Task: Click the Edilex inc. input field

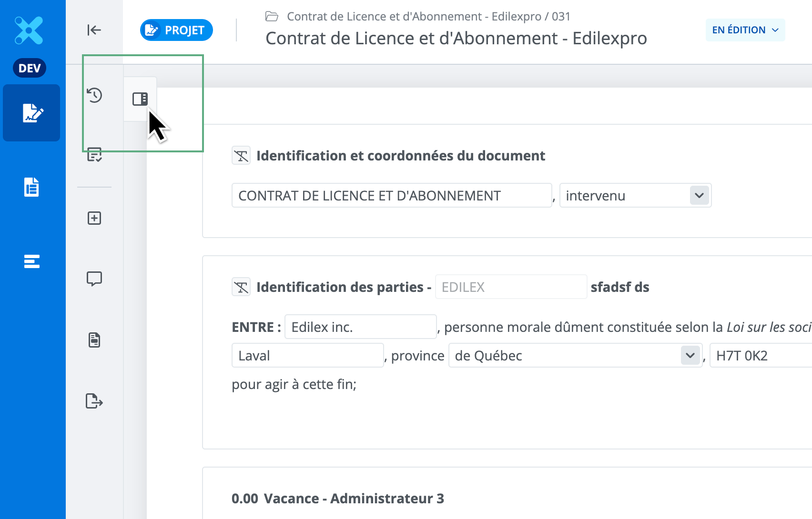Action: click(360, 327)
